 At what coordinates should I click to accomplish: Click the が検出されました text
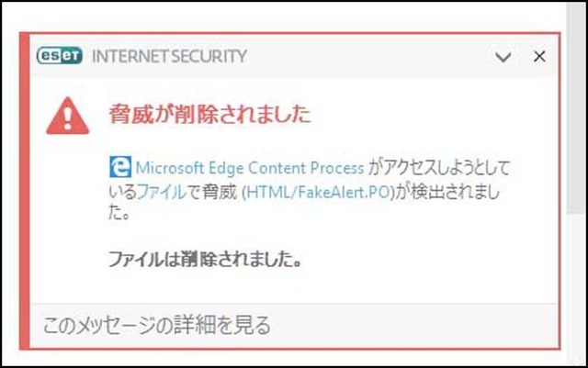(x=447, y=192)
